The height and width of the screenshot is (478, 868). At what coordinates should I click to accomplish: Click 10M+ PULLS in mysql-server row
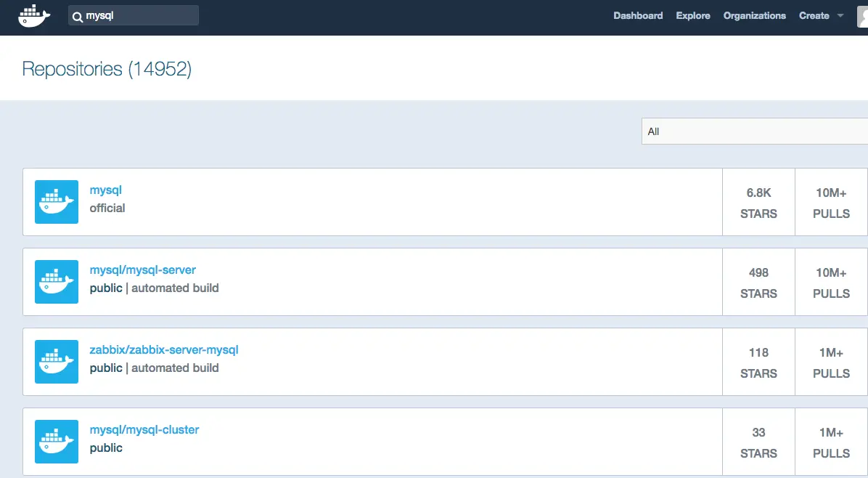(831, 283)
